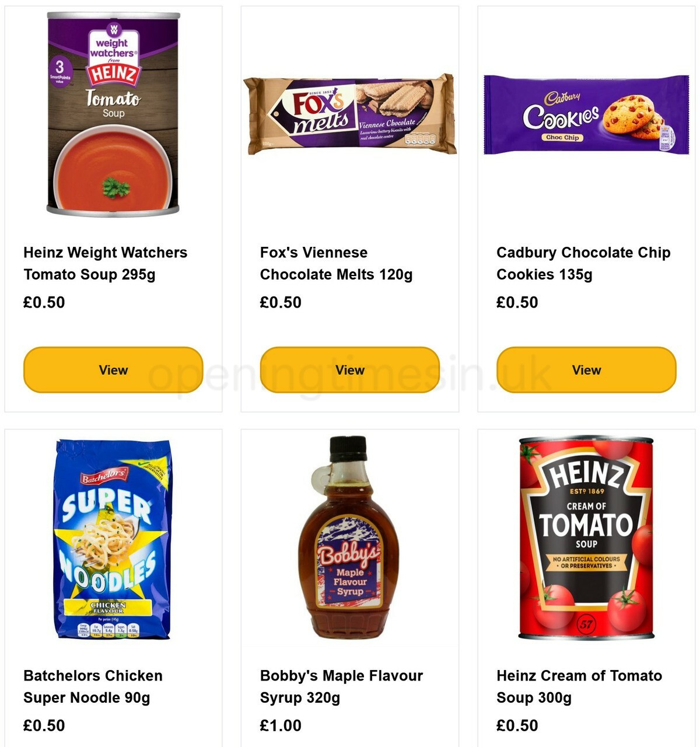Click the View button for Fox's Viennese Chocolate Melts

pos(348,369)
